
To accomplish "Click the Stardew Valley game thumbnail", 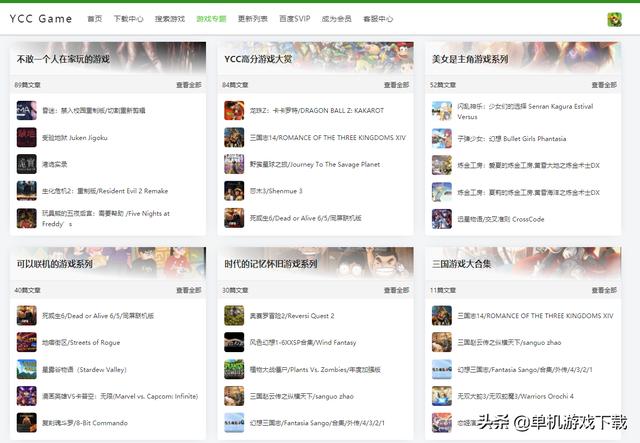I will [x=27, y=369].
